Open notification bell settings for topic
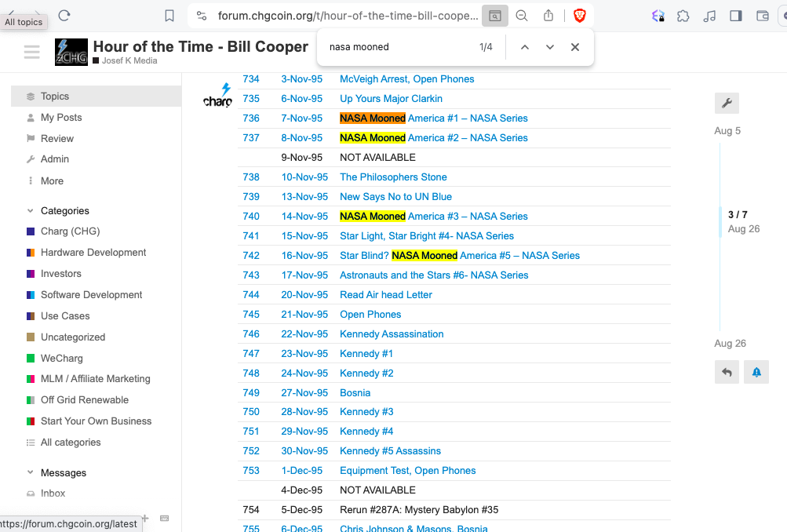Screen dimensions: 787x532 pyautogui.click(x=756, y=373)
